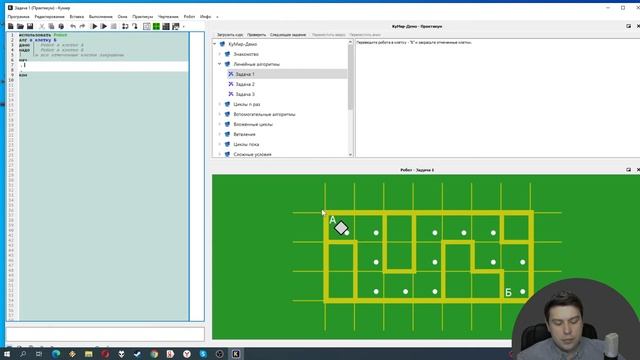This screenshot has width=640, height=360.
Task: Click the second play icon with bar
Action: [x=104, y=26]
